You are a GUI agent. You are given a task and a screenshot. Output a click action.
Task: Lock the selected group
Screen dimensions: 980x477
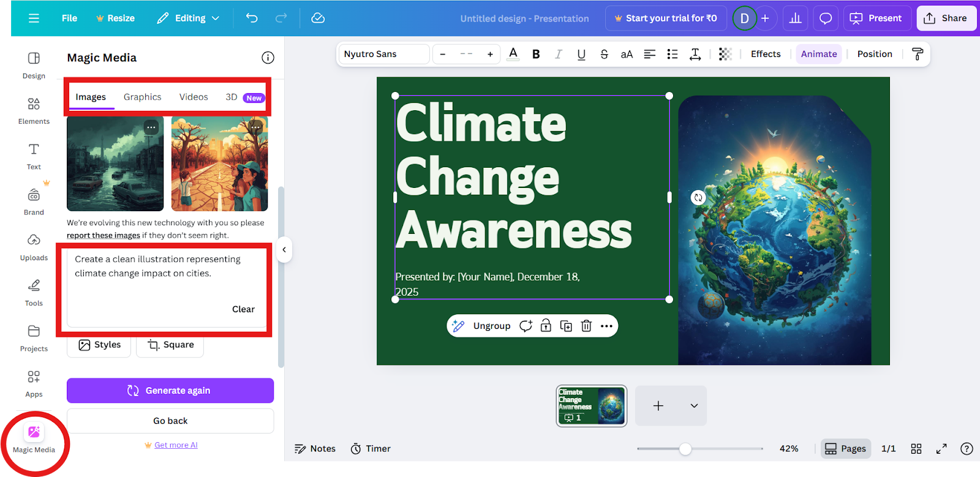pyautogui.click(x=546, y=326)
